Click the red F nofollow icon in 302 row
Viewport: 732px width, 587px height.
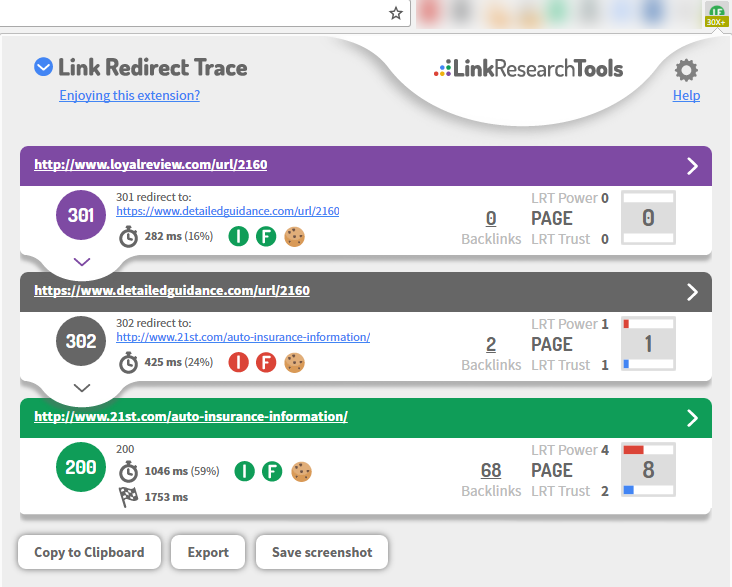coord(266,362)
